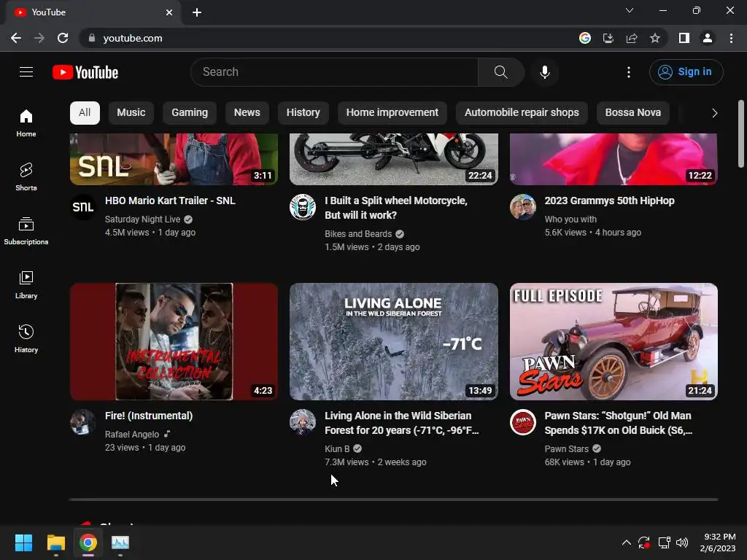Play the motorcycle video thumbnail

(x=393, y=159)
